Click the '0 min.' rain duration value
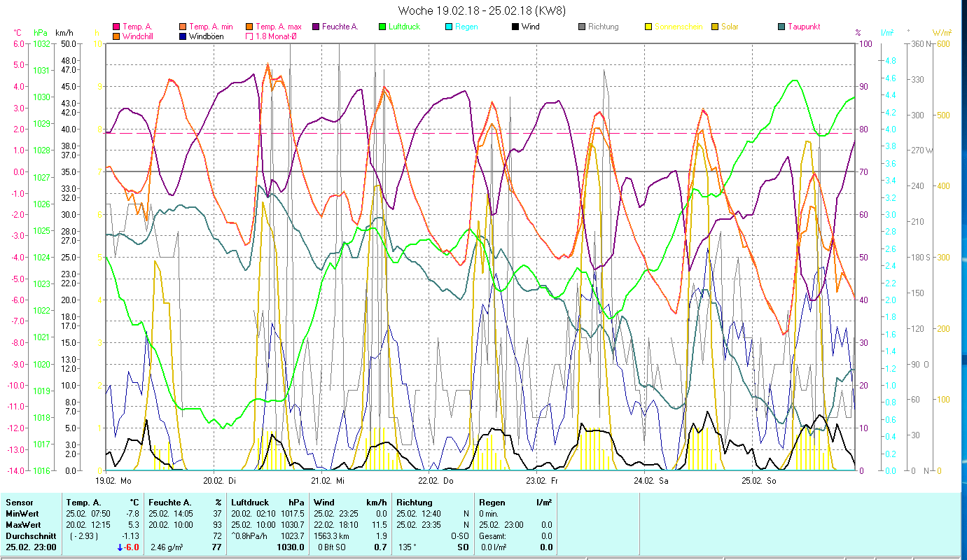The image size is (967, 560). coord(490,514)
